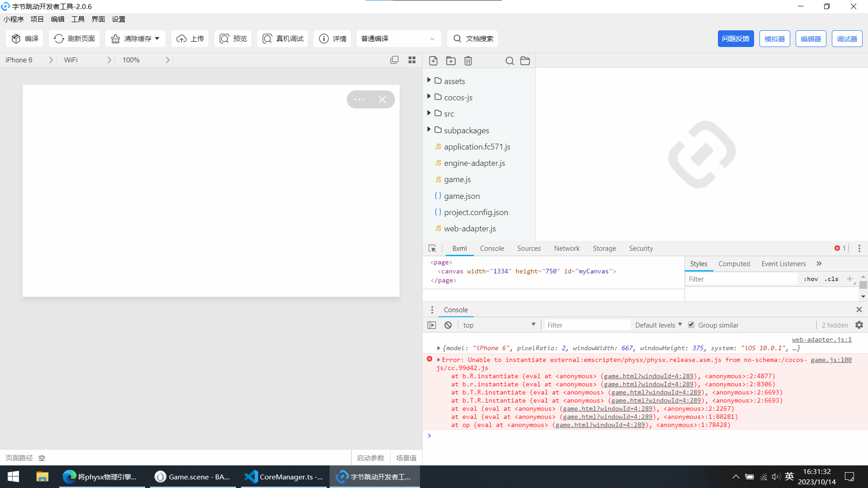Toggle the 模拟器 panel button
Viewport: 868px width, 488px height.
click(774, 39)
